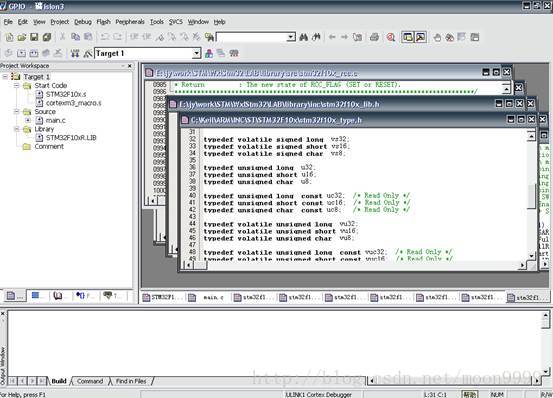Switch to the main.c editor tab
This screenshot has height=398, width=553.
tap(208, 298)
